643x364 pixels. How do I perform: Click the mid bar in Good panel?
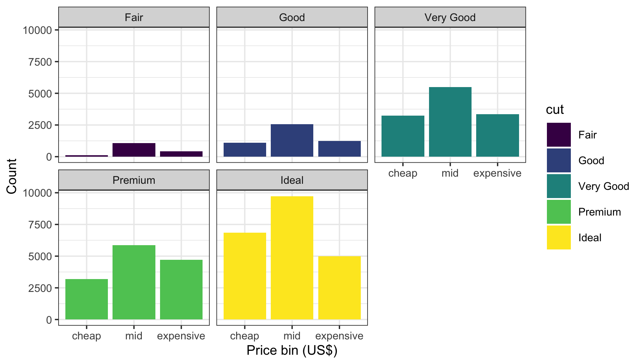pyautogui.click(x=292, y=140)
